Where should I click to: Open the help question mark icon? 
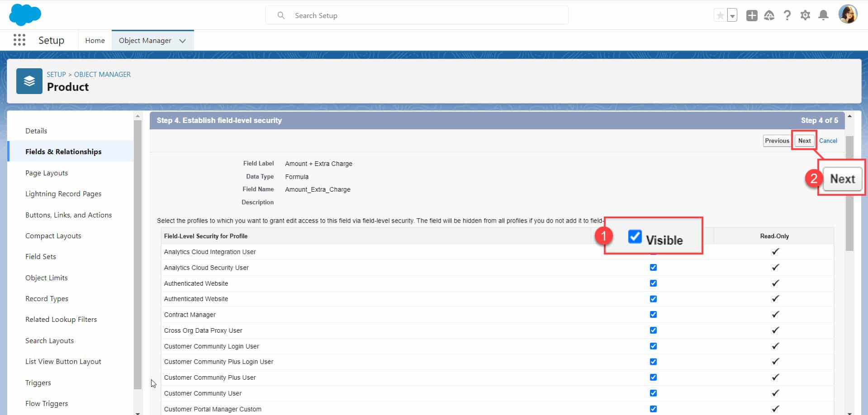pyautogui.click(x=787, y=15)
